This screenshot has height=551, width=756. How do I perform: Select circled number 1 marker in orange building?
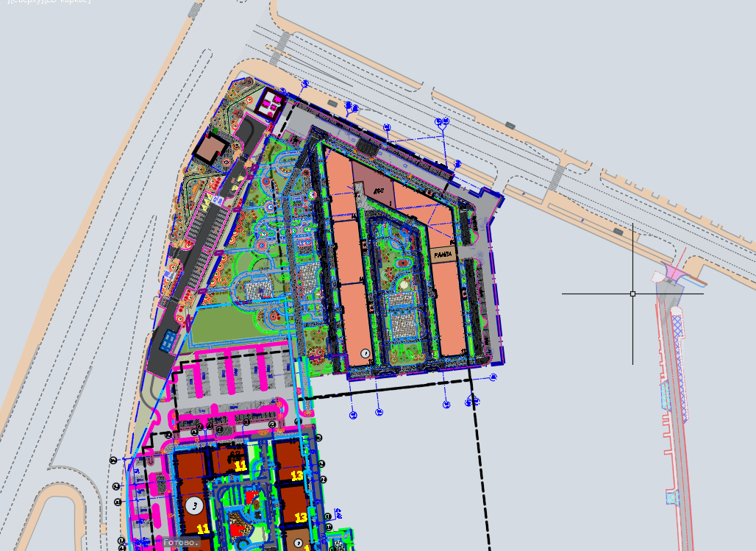(x=365, y=354)
